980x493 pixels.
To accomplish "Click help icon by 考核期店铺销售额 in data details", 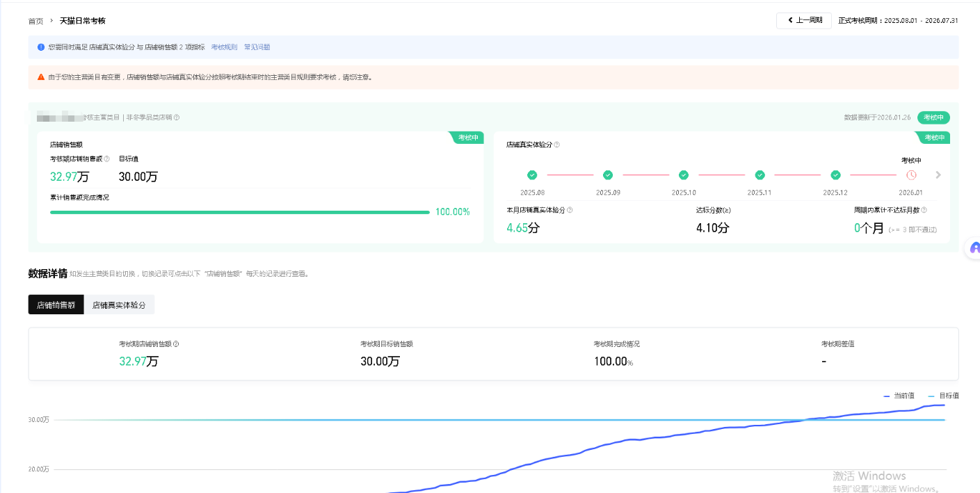I will click(x=176, y=344).
